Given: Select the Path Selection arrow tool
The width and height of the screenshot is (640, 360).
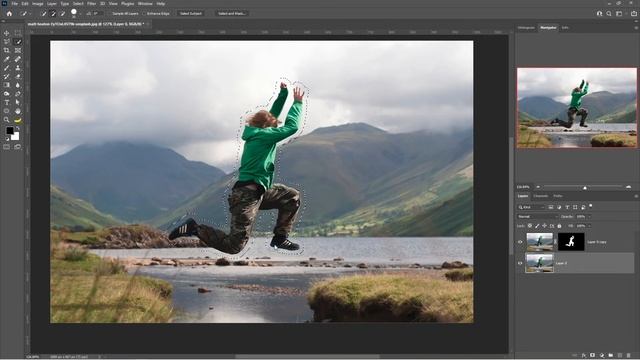Looking at the screenshot, I should [18, 102].
